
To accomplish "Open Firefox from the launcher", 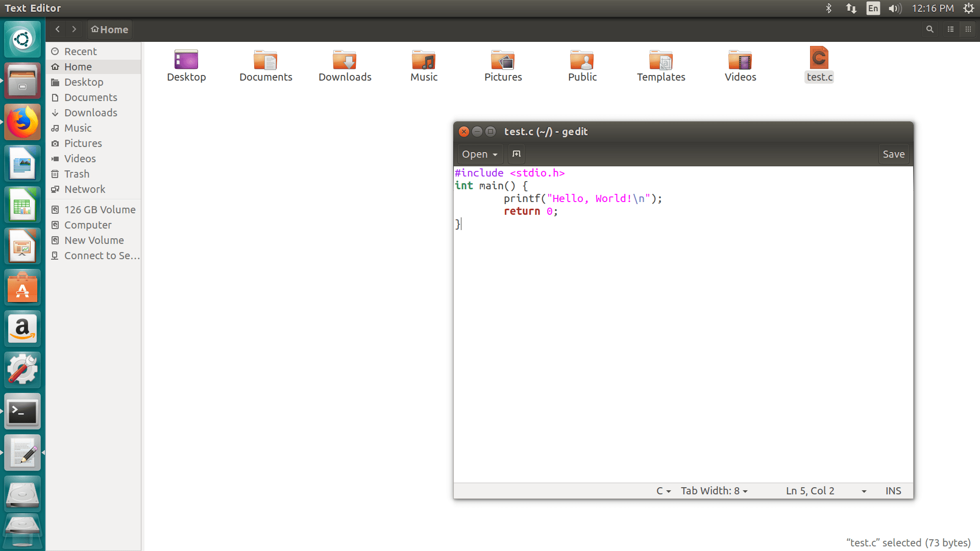I will point(22,122).
